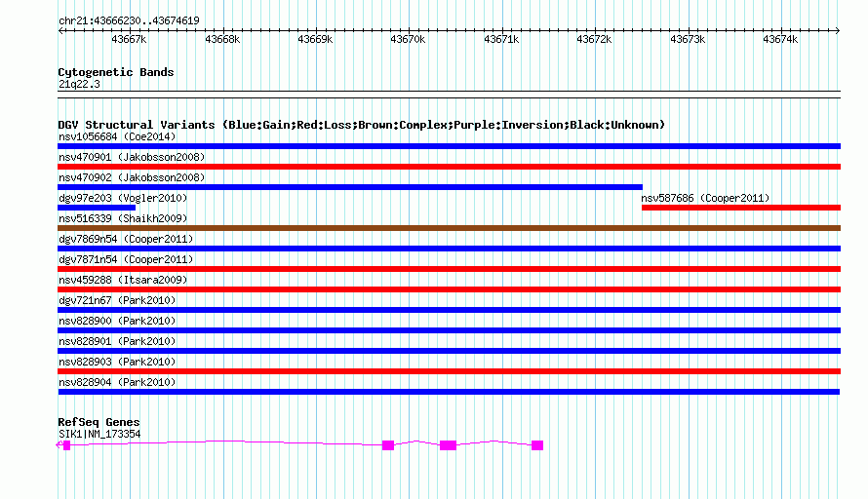Select the short dgv97e203 (Vogler2010) blue bar
This screenshot has width=868, height=499.
pyautogui.click(x=97, y=208)
